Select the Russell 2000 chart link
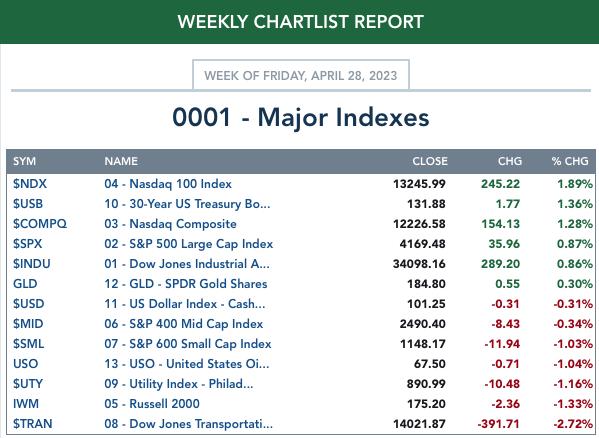 pos(152,404)
